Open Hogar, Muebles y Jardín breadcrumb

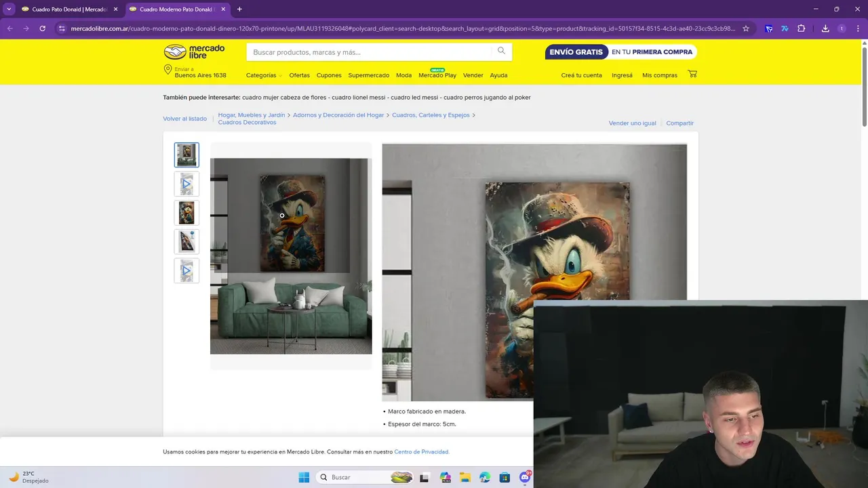pyautogui.click(x=252, y=115)
